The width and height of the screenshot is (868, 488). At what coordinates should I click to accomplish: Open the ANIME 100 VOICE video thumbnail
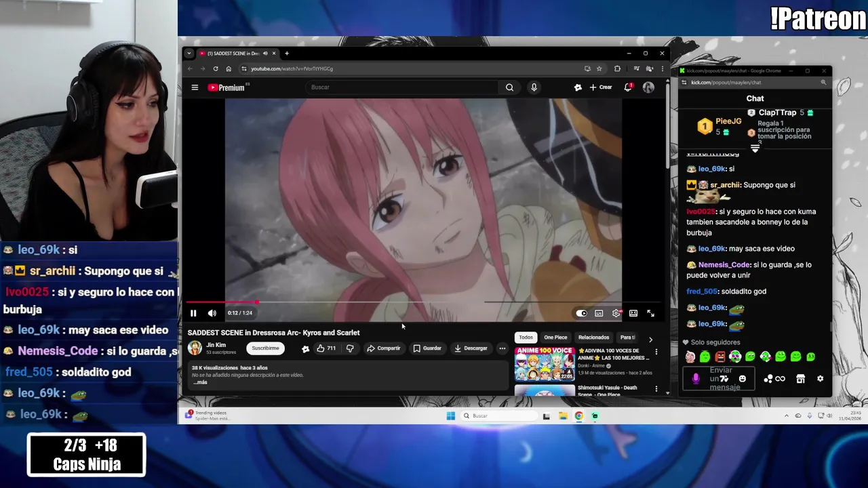(x=545, y=364)
